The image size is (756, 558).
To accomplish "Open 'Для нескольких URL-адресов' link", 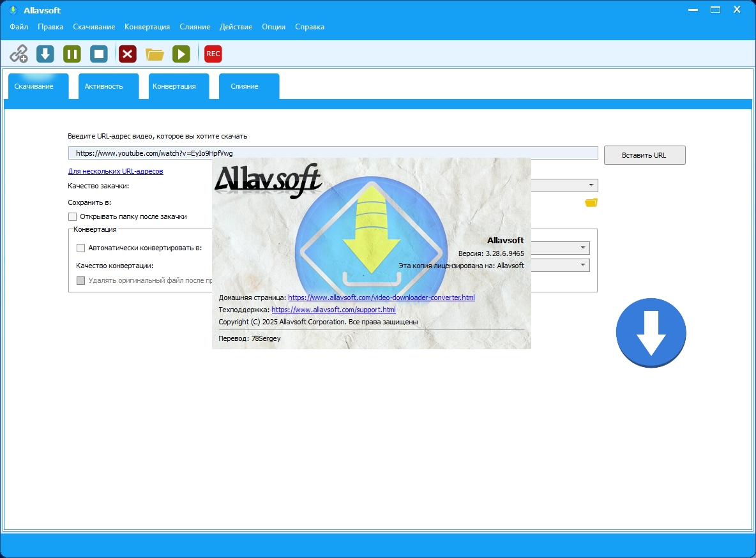I will point(116,171).
